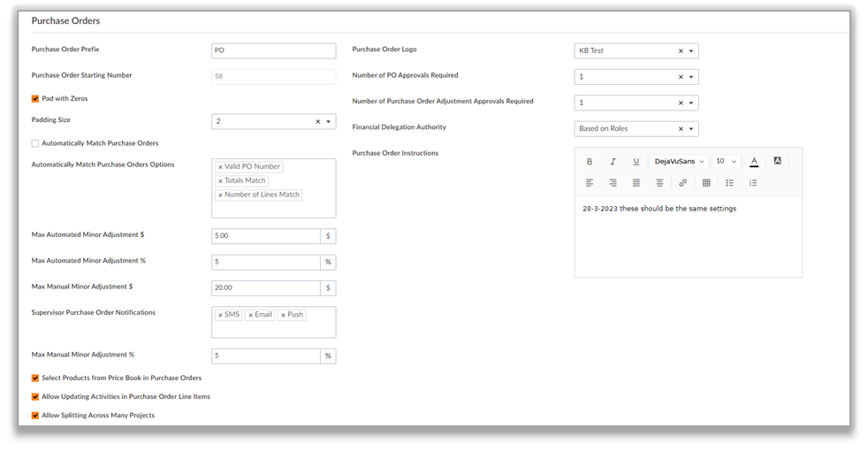This screenshot has height=451, width=868.
Task: Uncheck Pad with Zeros
Action: coord(35,99)
